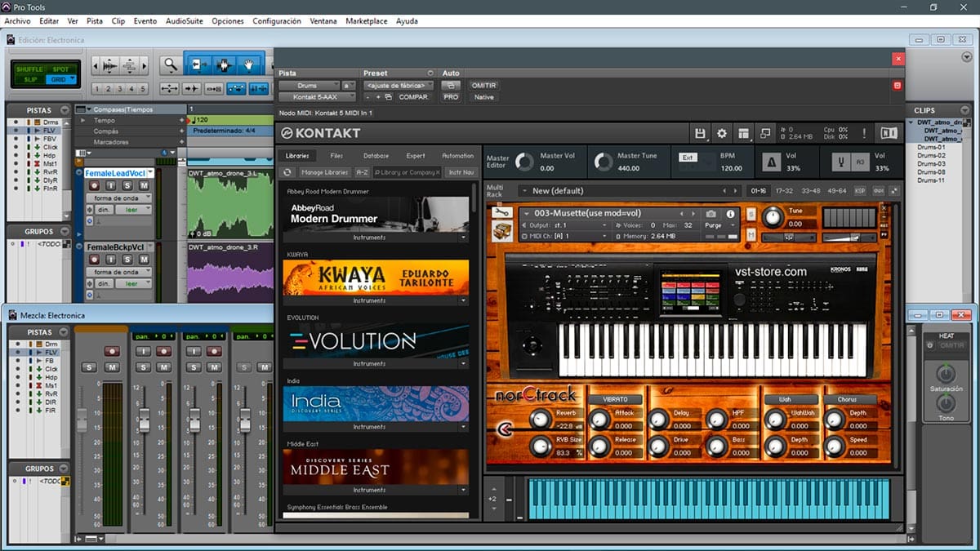Click the A-Z sort button

point(362,172)
